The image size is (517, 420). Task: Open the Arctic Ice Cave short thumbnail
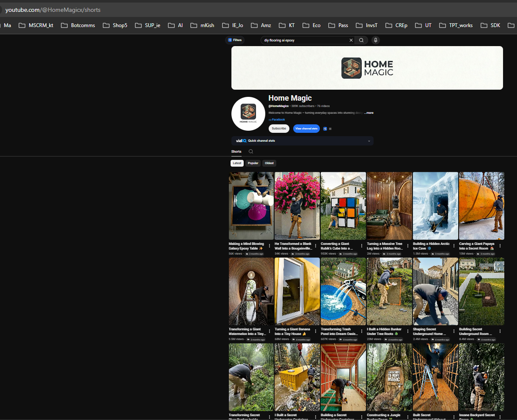[435, 206]
